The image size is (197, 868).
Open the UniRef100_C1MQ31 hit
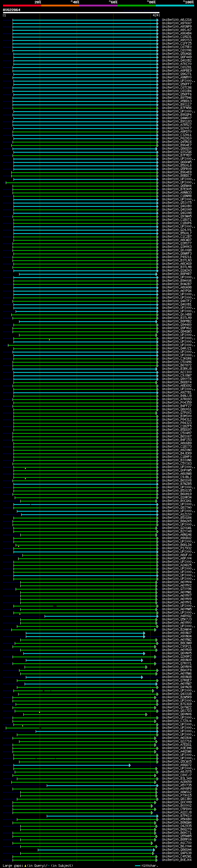tap(176, 37)
